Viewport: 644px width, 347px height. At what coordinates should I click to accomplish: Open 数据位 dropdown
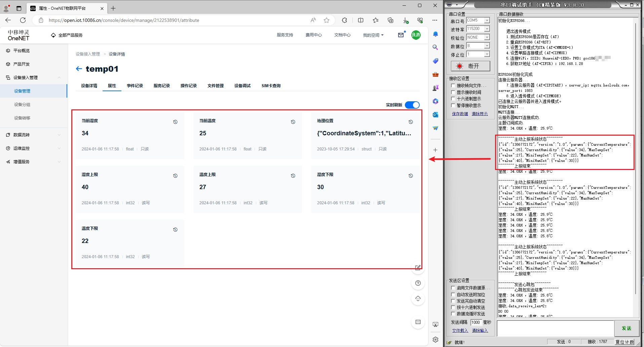click(x=487, y=46)
